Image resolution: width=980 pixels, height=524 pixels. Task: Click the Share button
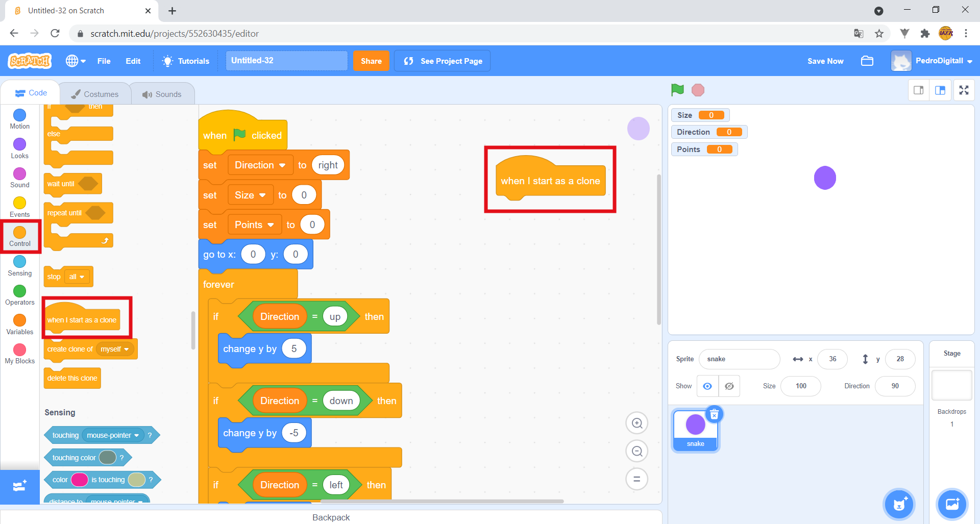(371, 61)
